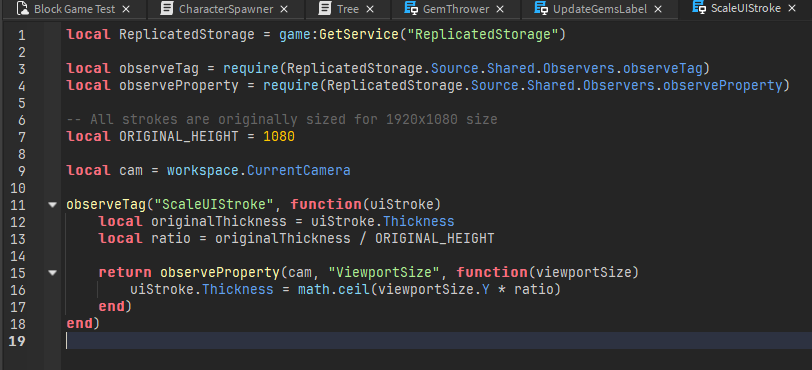Click math.ceil on line 16
The height and width of the screenshot is (370, 812).
click(x=334, y=289)
